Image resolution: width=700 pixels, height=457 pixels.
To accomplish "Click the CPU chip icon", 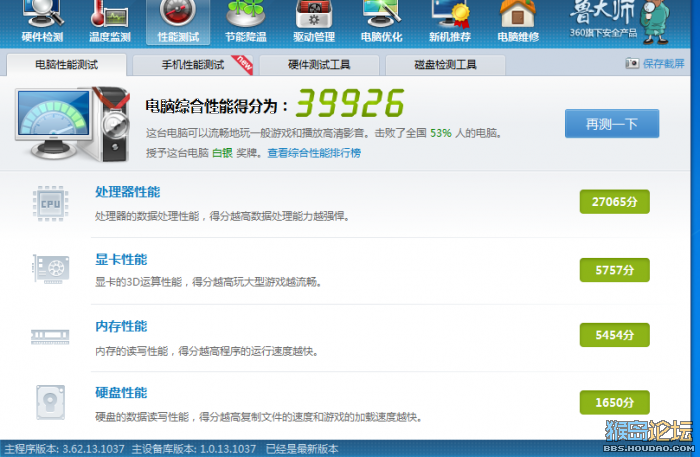I will pyautogui.click(x=50, y=204).
